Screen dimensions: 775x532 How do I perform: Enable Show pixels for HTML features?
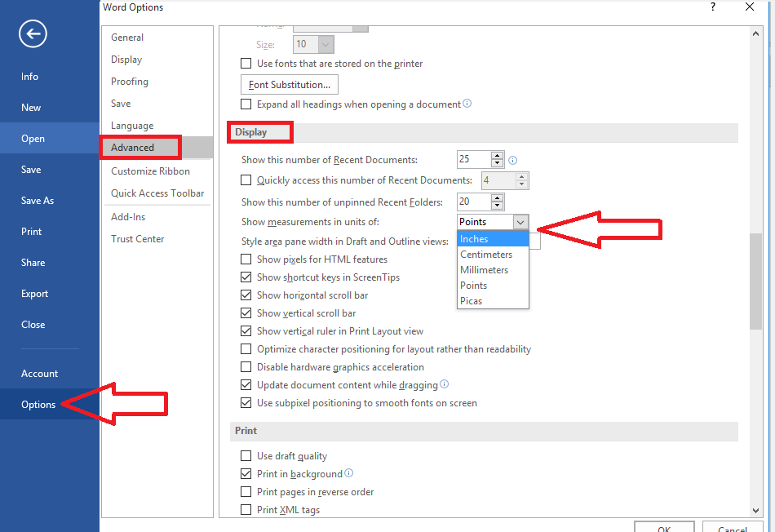pos(246,259)
